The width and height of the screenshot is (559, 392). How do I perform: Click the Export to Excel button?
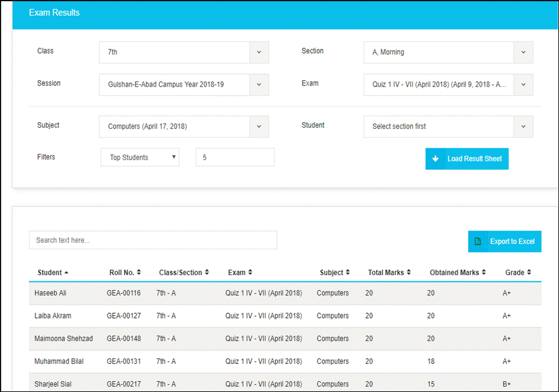coord(504,241)
